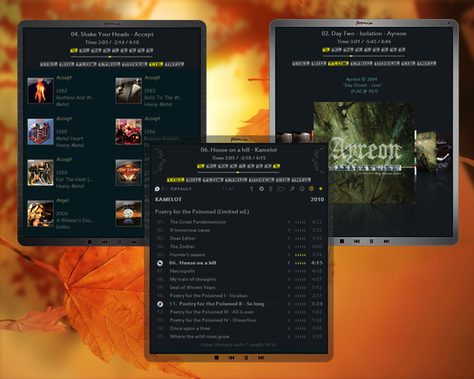Select the Accept Metal Heart album cover
This screenshot has width=474, height=379.
(x=40, y=132)
